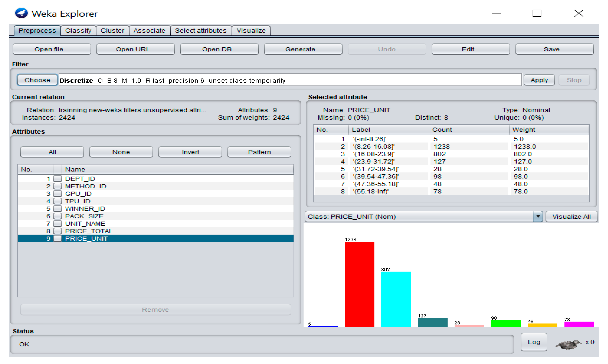Open the Select attributes tab

click(x=201, y=31)
